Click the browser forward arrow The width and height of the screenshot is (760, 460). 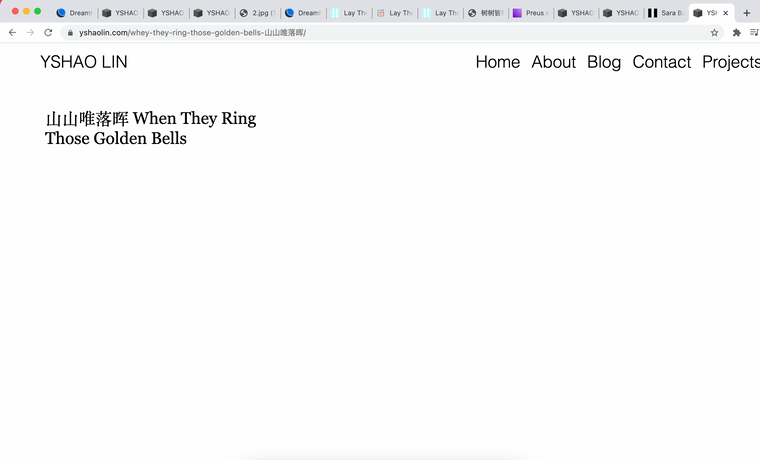30,32
